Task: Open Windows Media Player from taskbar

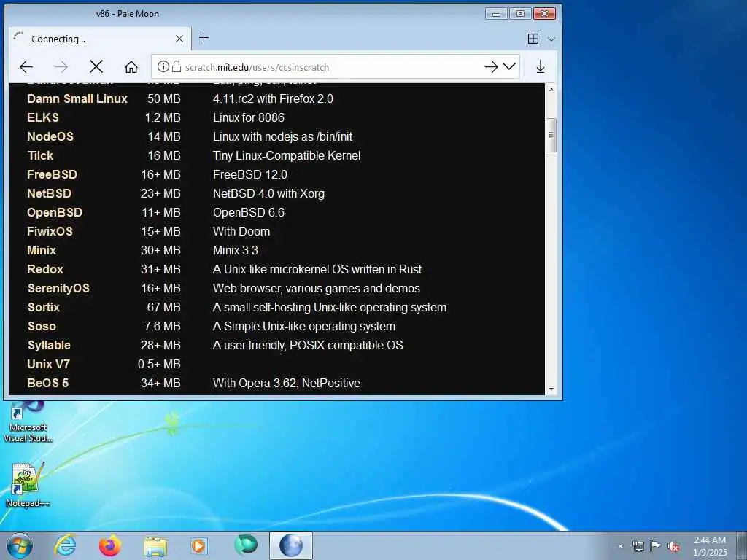Action: coord(200,545)
